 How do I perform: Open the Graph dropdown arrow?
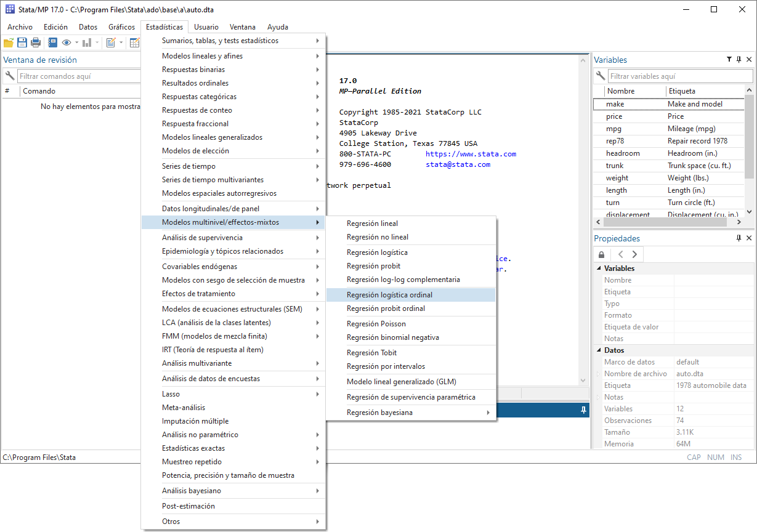(97, 42)
